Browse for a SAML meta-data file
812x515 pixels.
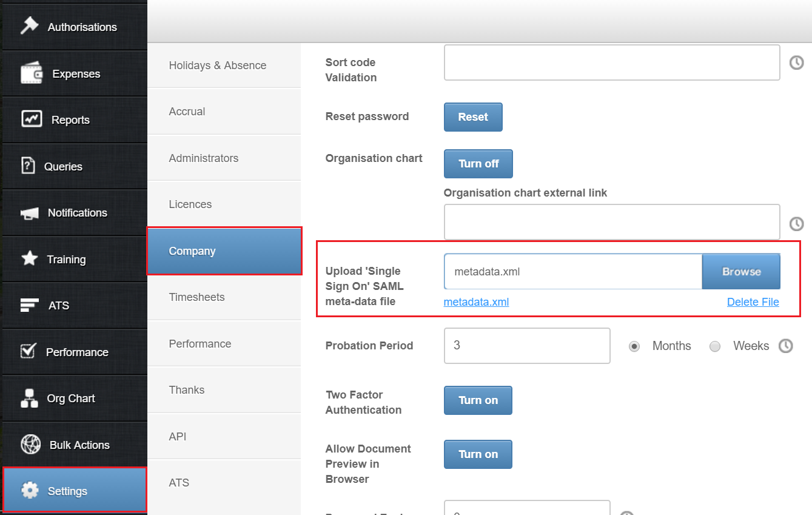pos(741,272)
